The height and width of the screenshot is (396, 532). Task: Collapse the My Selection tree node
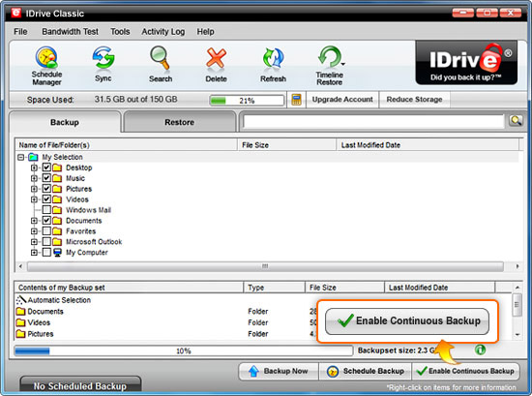20,157
